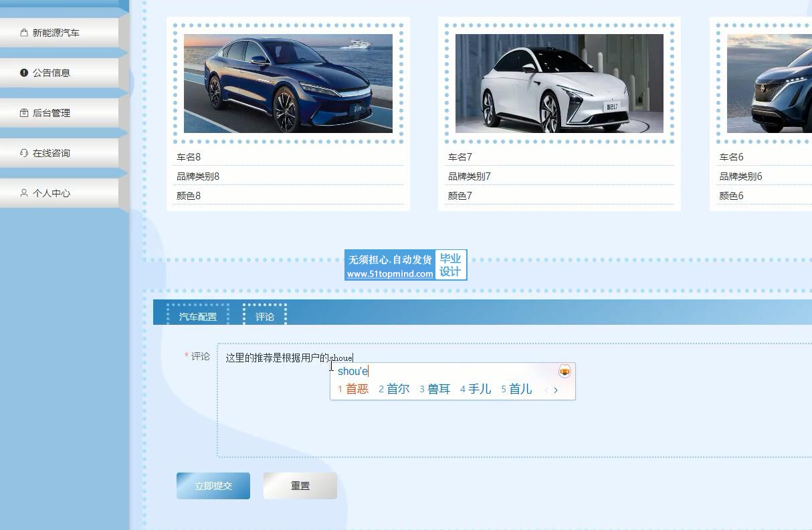Screen dimensions: 812x530
Task: Open the car photo for 车名6
Action: (769, 84)
